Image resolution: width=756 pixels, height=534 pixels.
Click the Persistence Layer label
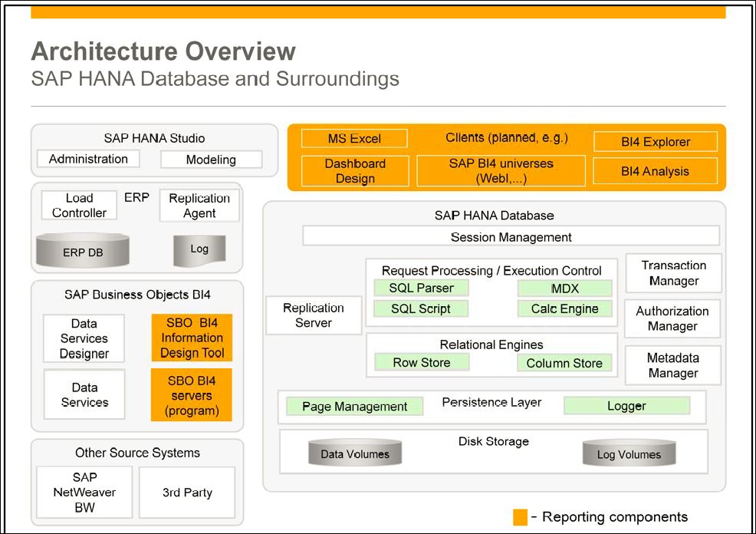491,402
